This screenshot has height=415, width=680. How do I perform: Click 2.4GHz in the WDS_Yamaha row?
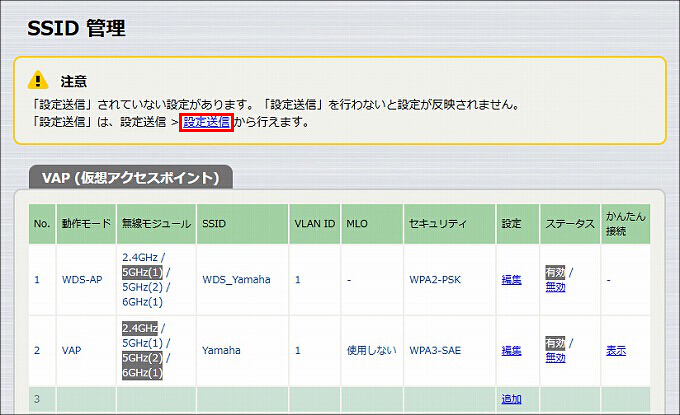140,258
